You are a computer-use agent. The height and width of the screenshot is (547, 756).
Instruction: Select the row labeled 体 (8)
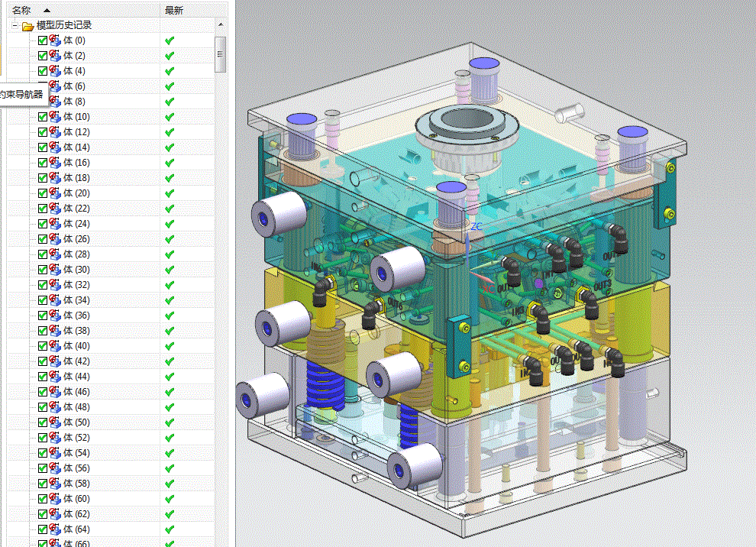[x=111, y=102]
